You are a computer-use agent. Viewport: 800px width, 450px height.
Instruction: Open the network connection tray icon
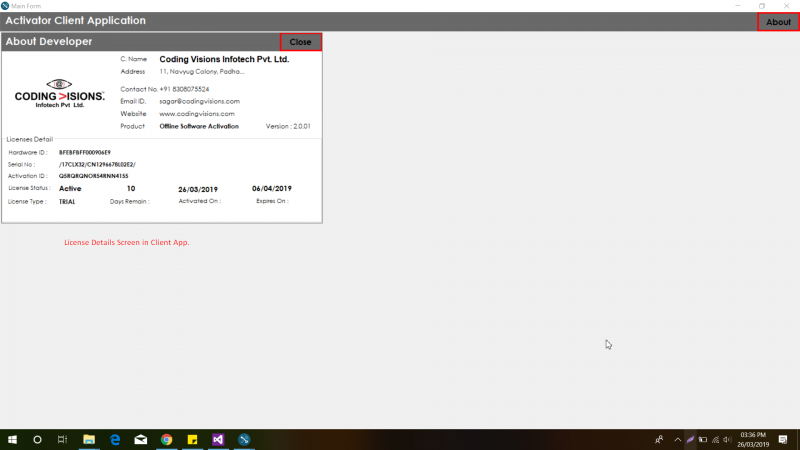coord(715,439)
